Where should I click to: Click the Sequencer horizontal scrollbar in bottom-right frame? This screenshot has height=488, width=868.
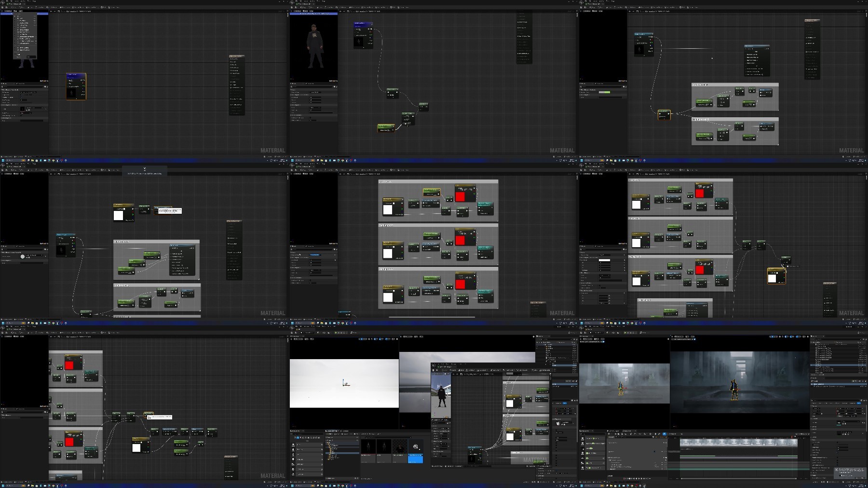point(738,478)
